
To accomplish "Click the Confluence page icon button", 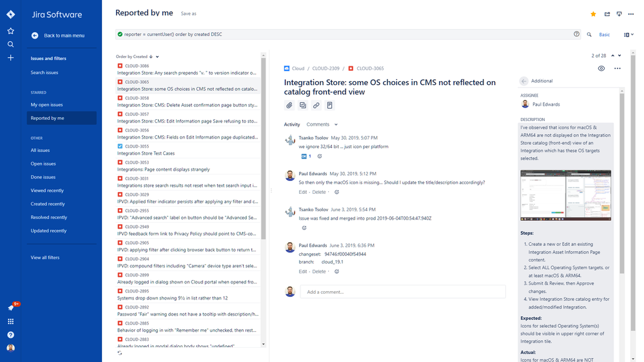I will coord(329,106).
